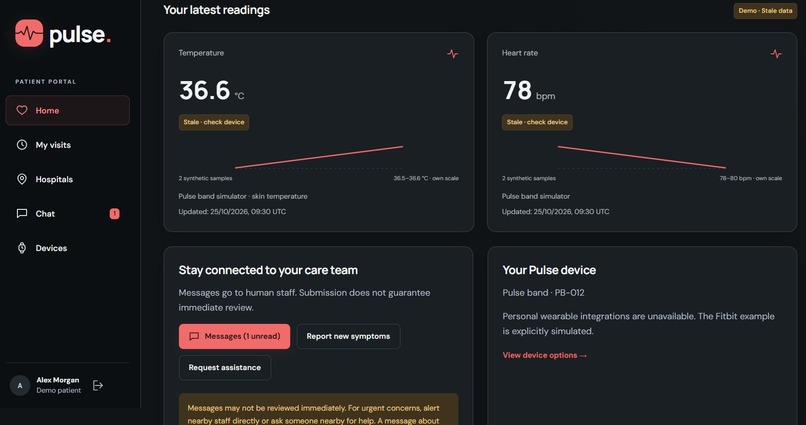The image size is (806, 425).
Task: Click the Alex Morgan name text
Action: point(58,380)
